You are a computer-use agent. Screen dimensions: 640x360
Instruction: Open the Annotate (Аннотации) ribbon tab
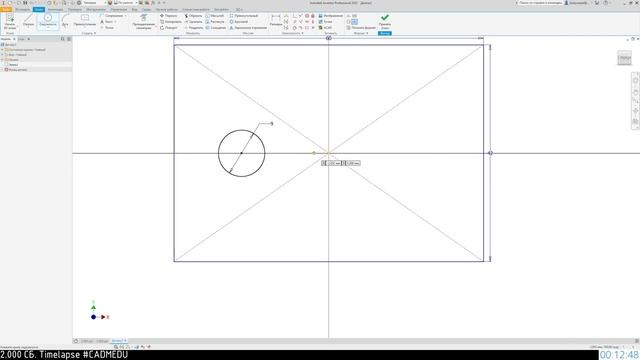[55, 9]
